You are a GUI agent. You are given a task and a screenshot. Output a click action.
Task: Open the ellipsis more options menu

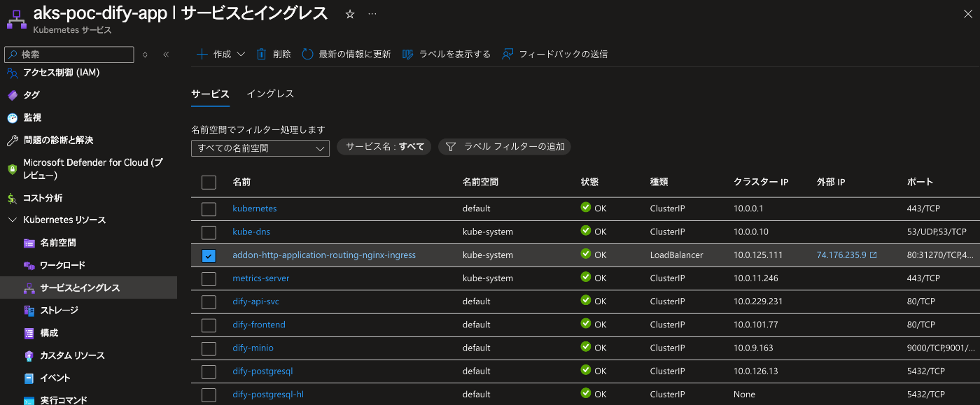(372, 14)
